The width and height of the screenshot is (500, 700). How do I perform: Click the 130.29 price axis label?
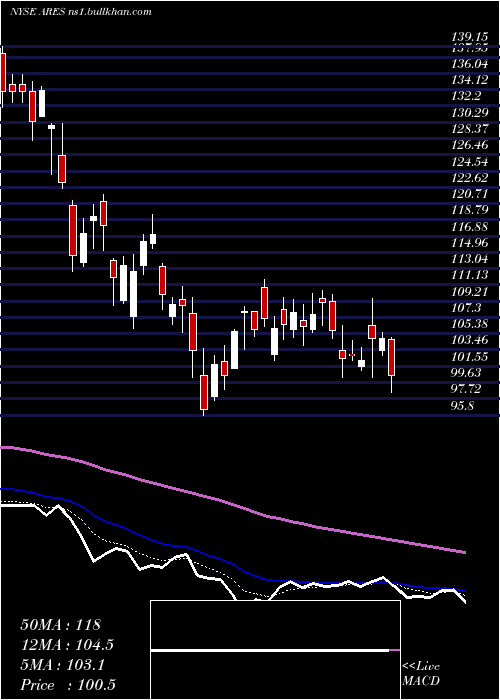click(469, 112)
